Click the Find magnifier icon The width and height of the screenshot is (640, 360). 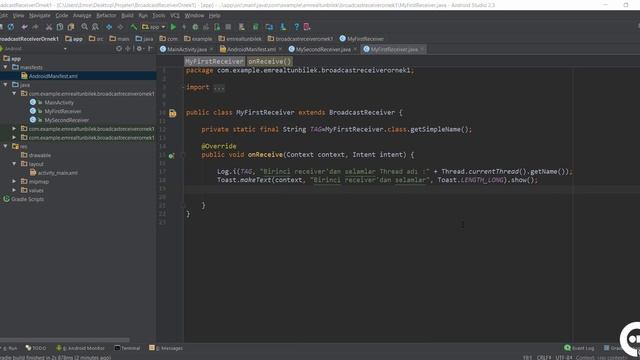pos(84,27)
